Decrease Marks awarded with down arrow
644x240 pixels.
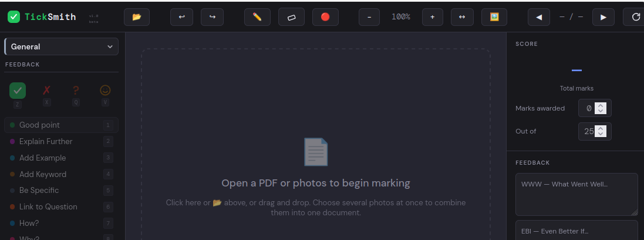click(601, 111)
